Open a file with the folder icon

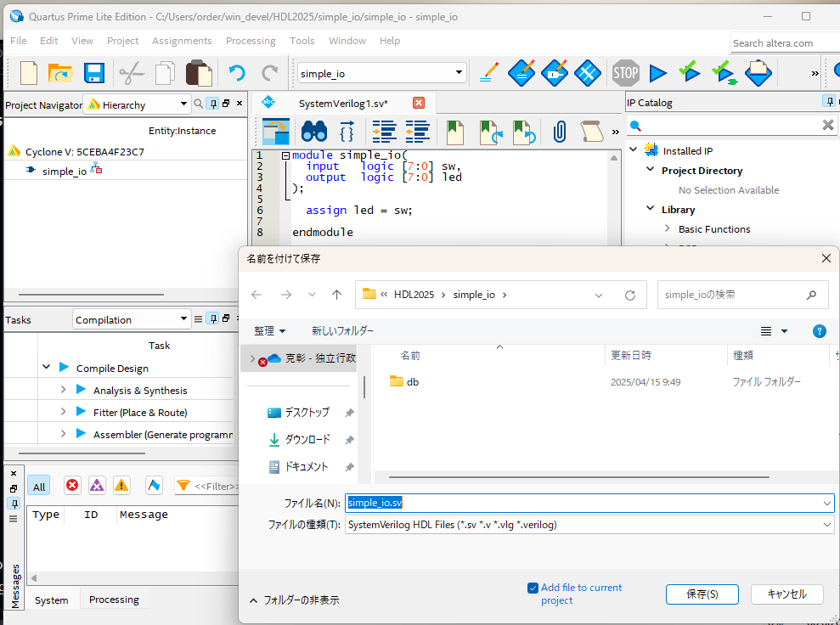coord(60,73)
